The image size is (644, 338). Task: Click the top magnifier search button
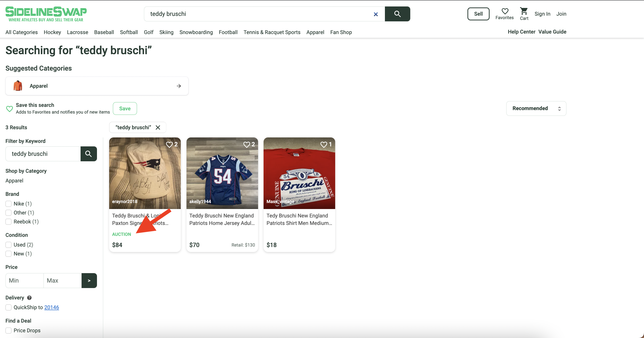pos(397,14)
